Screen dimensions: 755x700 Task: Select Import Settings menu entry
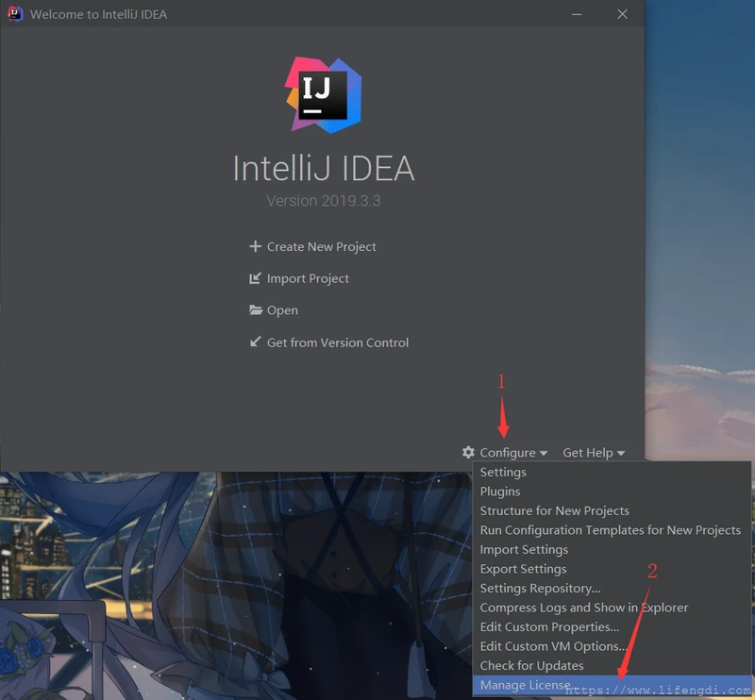tap(524, 549)
